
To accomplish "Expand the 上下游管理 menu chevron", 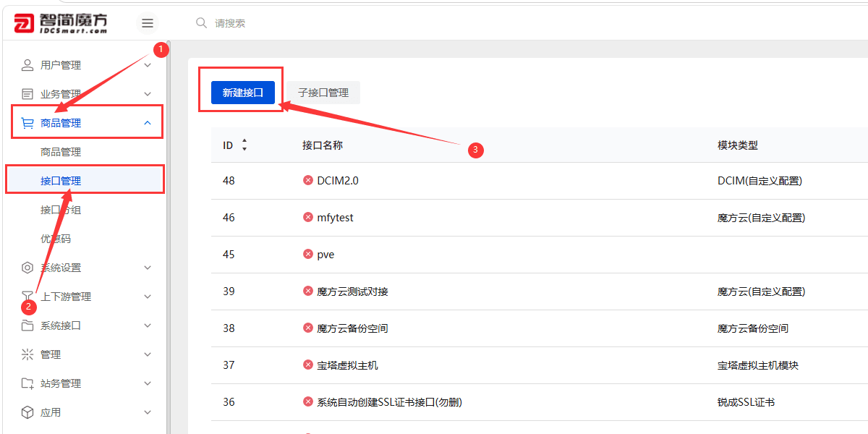I will click(148, 297).
